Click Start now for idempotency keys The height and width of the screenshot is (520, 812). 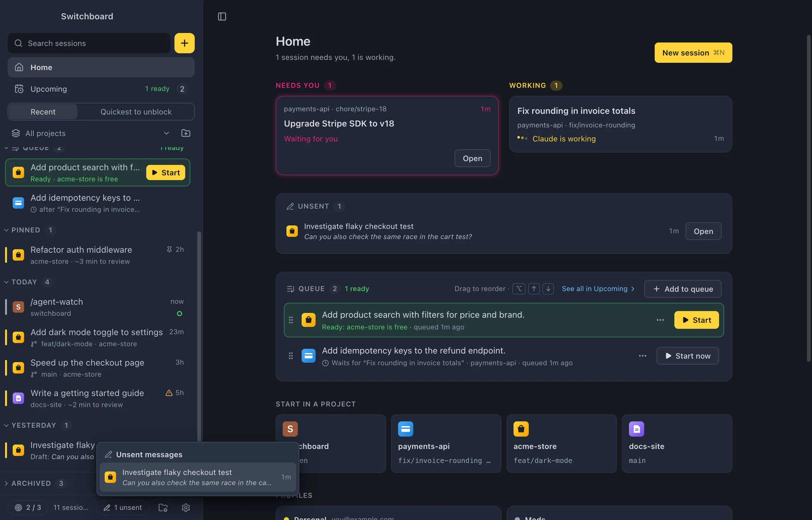click(687, 355)
